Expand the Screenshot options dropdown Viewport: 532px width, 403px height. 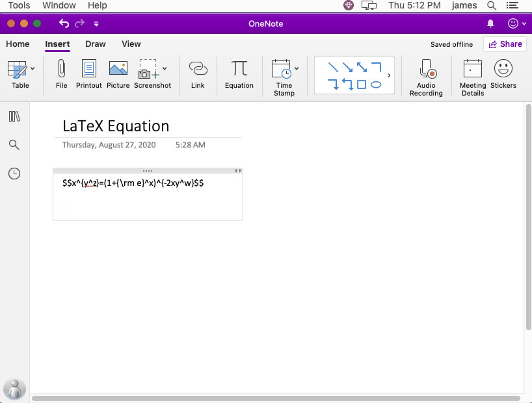pyautogui.click(x=164, y=69)
